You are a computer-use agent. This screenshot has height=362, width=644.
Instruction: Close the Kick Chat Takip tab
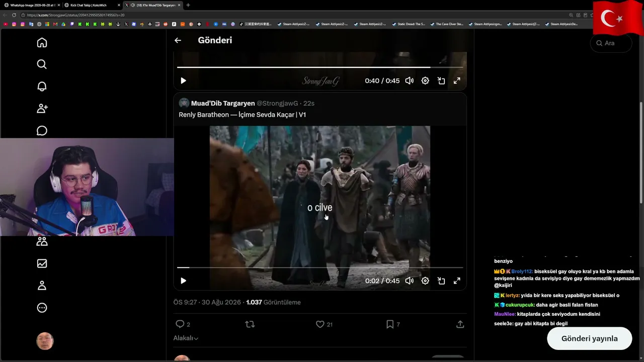(119, 5)
